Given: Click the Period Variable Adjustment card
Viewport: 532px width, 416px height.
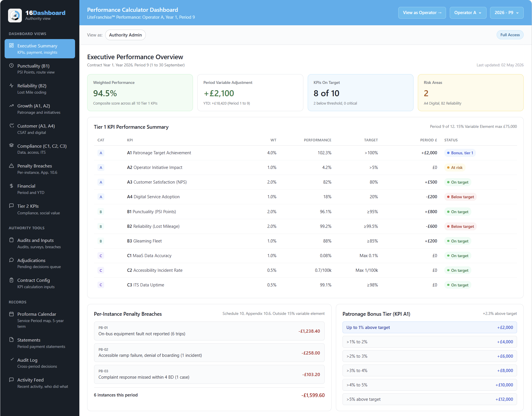Looking at the screenshot, I should tap(250, 93).
